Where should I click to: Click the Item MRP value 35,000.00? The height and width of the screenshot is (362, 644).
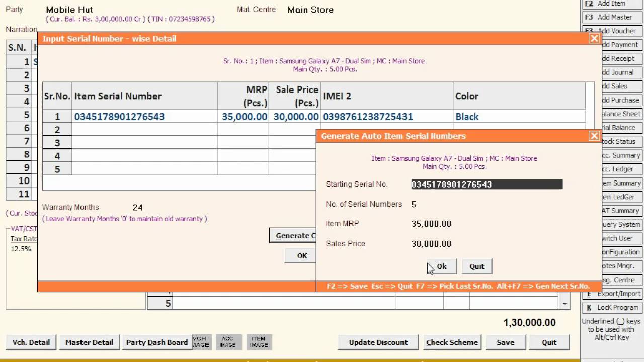coord(431,224)
